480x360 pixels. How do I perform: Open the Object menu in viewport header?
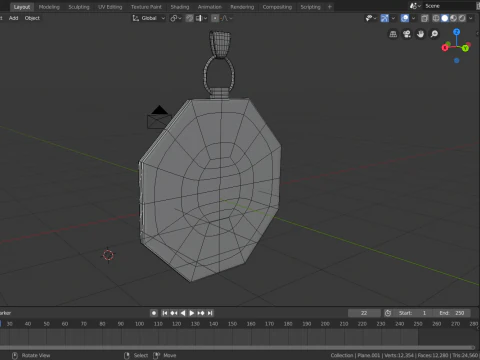coord(32,18)
